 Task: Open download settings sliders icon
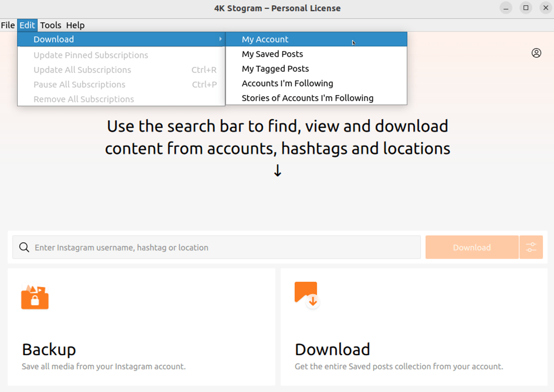tap(531, 247)
